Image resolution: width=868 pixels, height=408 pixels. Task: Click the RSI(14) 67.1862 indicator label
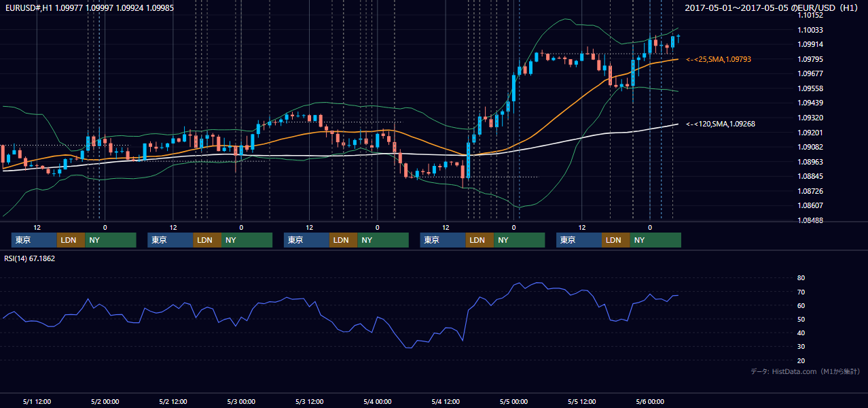point(30,258)
